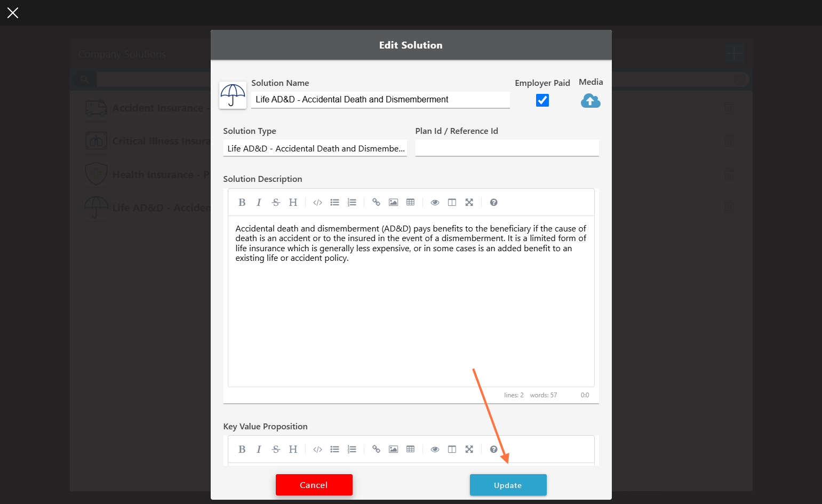The width and height of the screenshot is (822, 504).
Task: Toggle bold in Solution Description toolbar
Action: (242, 202)
